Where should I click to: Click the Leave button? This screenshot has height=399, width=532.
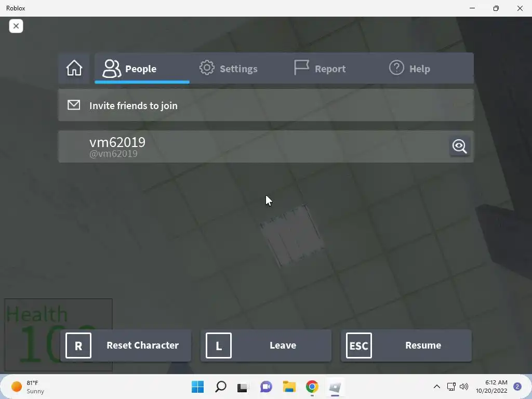click(x=266, y=345)
